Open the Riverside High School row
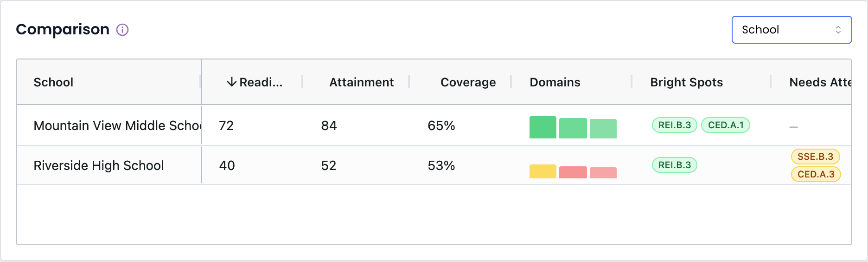 click(x=434, y=165)
